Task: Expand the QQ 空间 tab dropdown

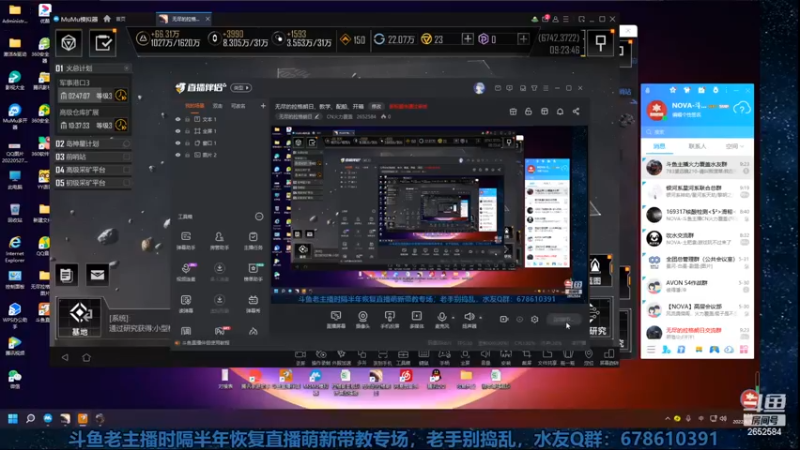Action: click(x=741, y=147)
